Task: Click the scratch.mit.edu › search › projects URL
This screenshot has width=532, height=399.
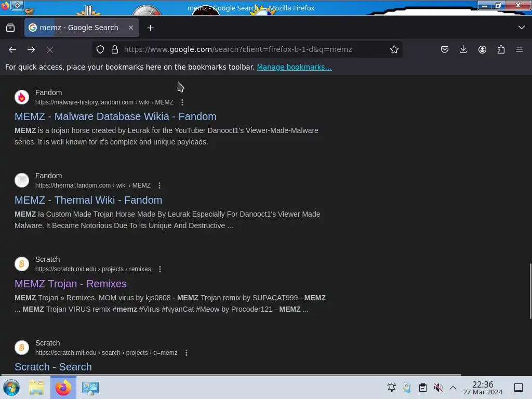Action: click(106, 353)
